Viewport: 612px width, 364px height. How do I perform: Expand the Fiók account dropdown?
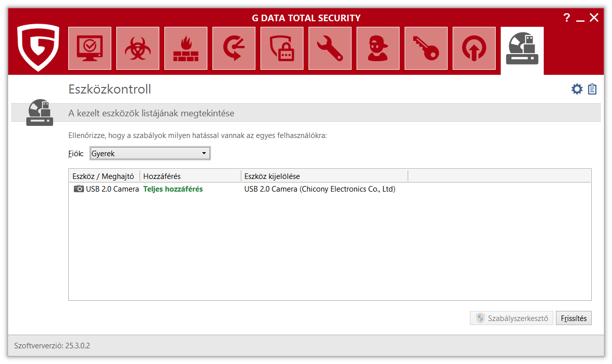pos(150,153)
